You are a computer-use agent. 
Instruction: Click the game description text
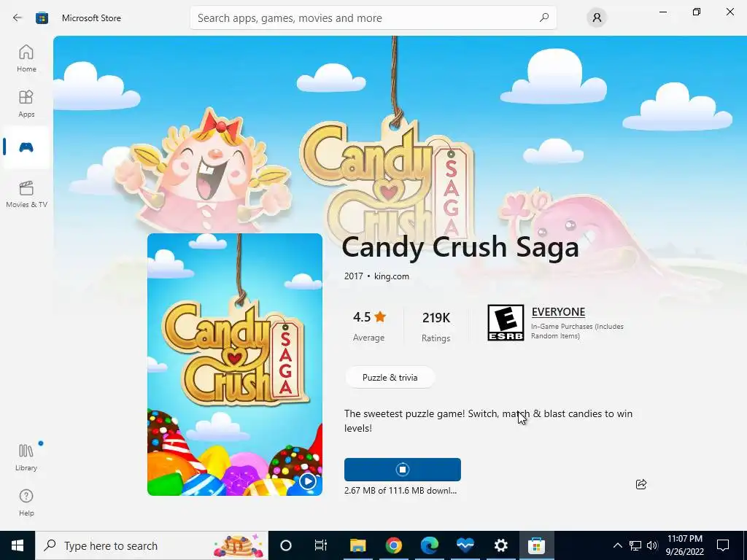click(488, 421)
